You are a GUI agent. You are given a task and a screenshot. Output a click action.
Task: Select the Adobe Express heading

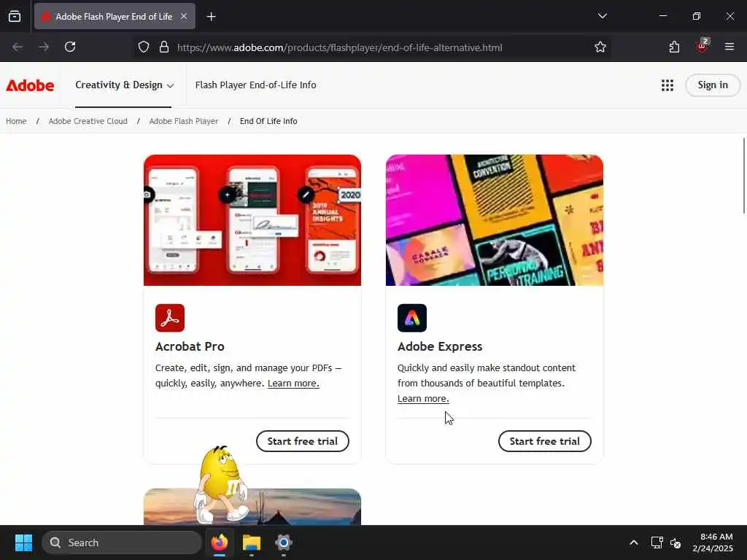440,346
